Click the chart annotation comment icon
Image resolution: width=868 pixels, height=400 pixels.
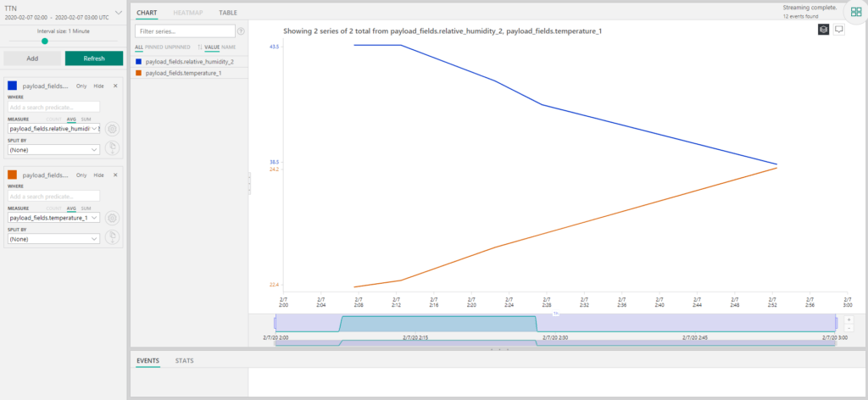pos(839,30)
